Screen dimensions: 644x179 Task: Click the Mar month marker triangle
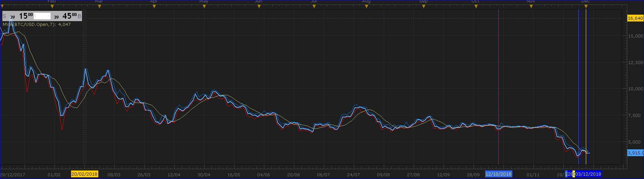coord(99,6)
